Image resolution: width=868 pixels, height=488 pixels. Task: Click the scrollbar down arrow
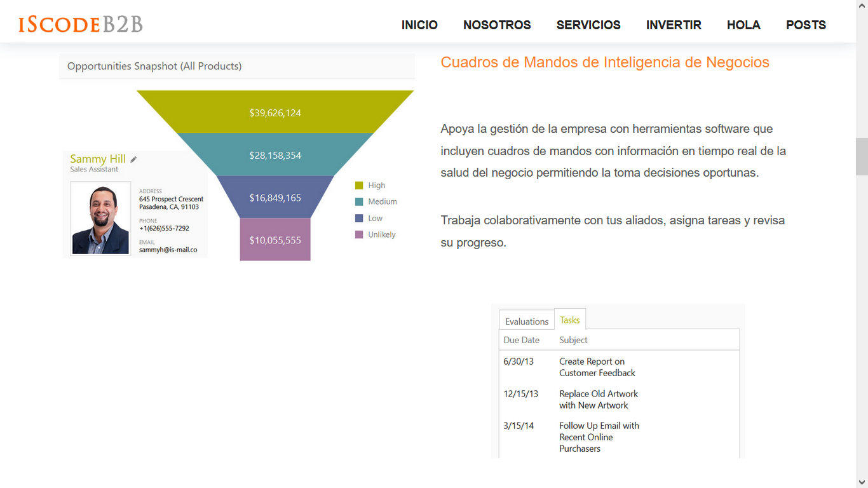pos(862,482)
